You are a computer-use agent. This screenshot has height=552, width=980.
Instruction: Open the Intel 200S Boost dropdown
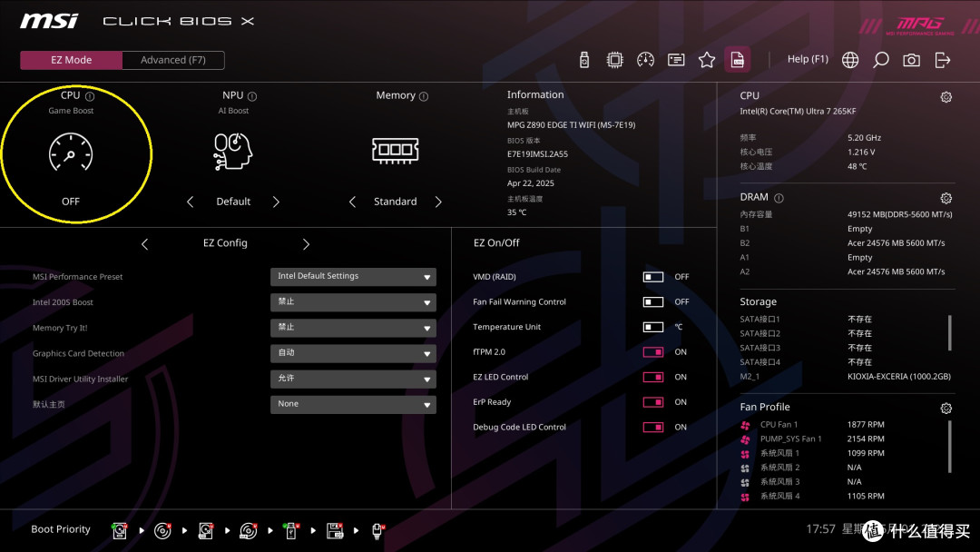pos(353,302)
